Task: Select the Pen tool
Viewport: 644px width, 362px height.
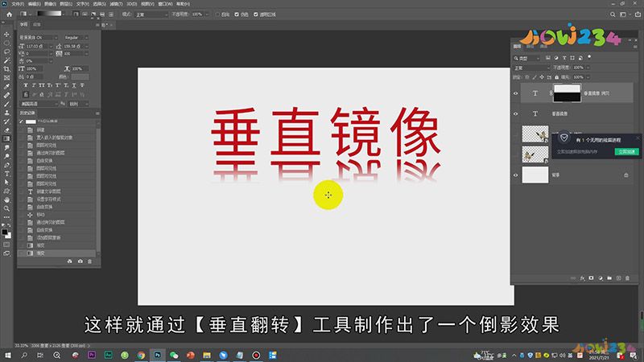Action: point(6,165)
